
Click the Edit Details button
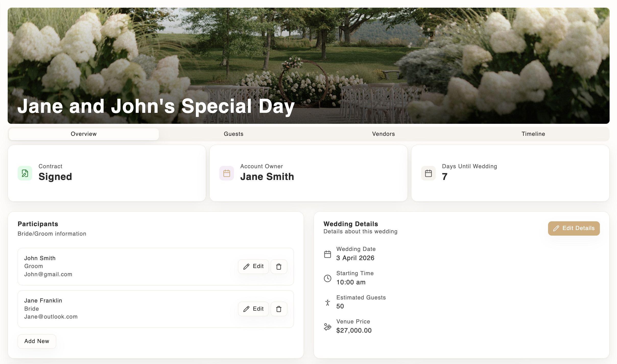(574, 228)
